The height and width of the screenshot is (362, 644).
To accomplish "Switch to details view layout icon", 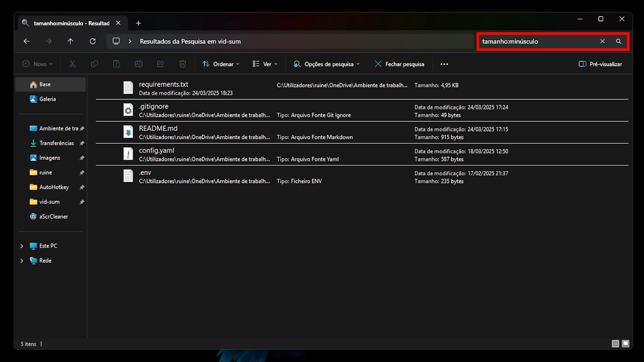I will [x=615, y=344].
